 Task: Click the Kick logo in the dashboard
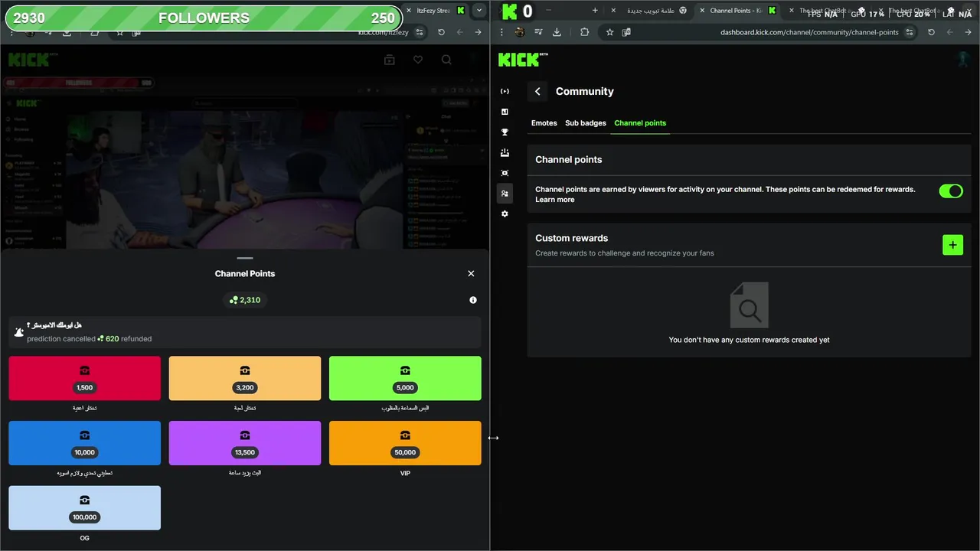pyautogui.click(x=523, y=59)
